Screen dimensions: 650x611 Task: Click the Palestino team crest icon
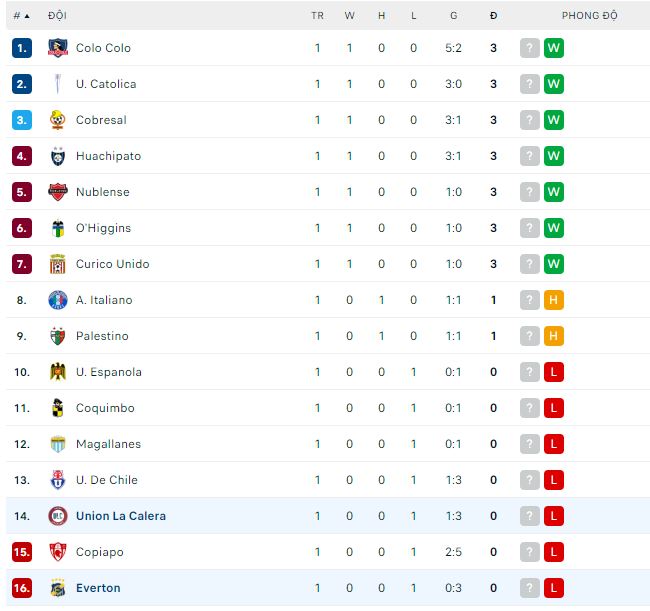coord(57,336)
